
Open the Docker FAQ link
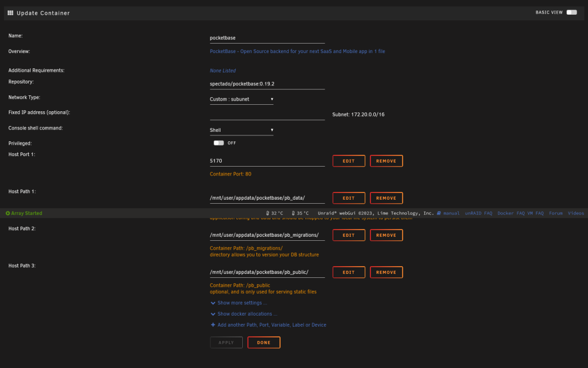(x=511, y=213)
